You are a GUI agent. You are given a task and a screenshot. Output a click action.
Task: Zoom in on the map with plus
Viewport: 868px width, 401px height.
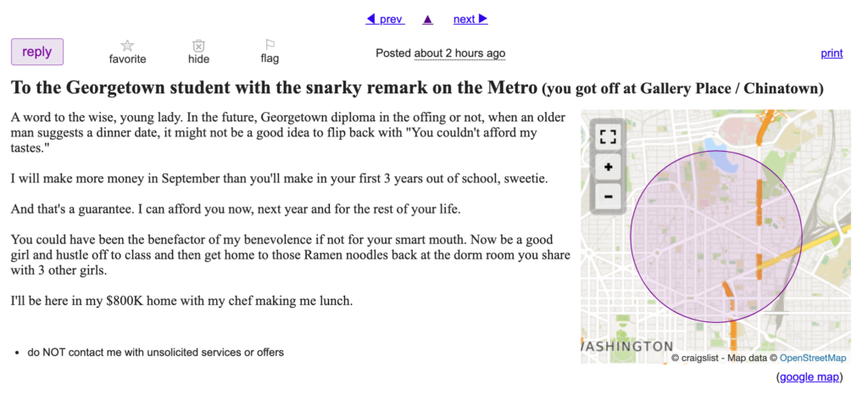click(609, 167)
